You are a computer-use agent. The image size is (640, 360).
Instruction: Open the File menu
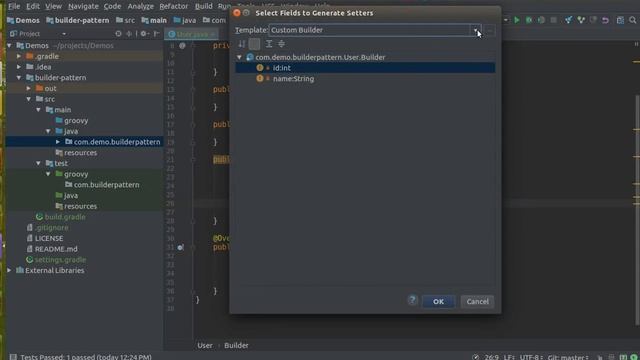(x=14, y=6)
